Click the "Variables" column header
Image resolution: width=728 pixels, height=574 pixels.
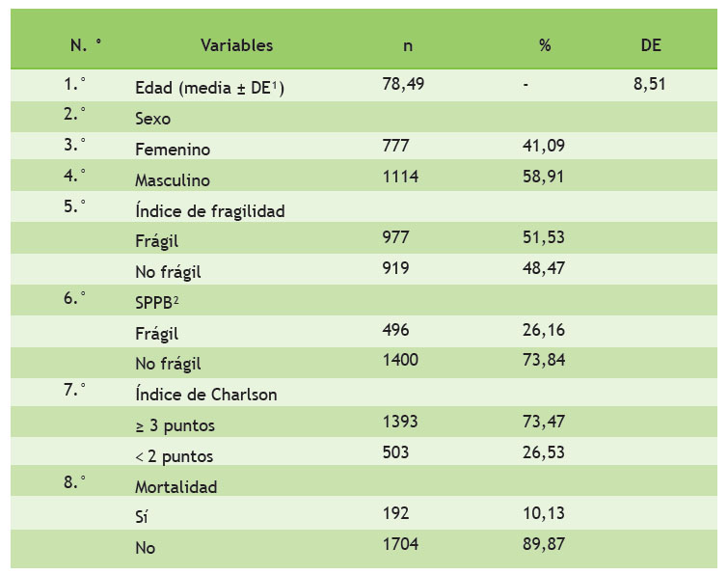(x=236, y=45)
